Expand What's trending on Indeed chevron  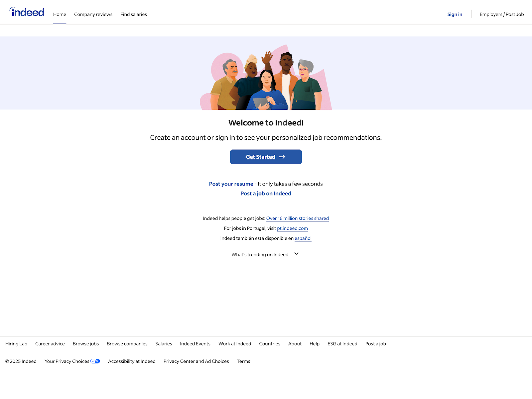click(x=296, y=254)
